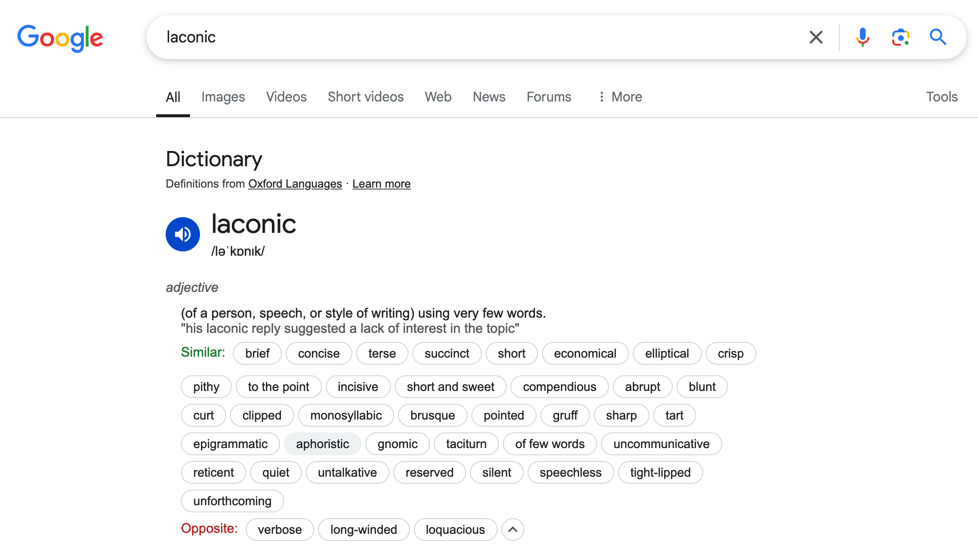Switch to the Images tab
The image size is (978, 560).
coord(223,97)
